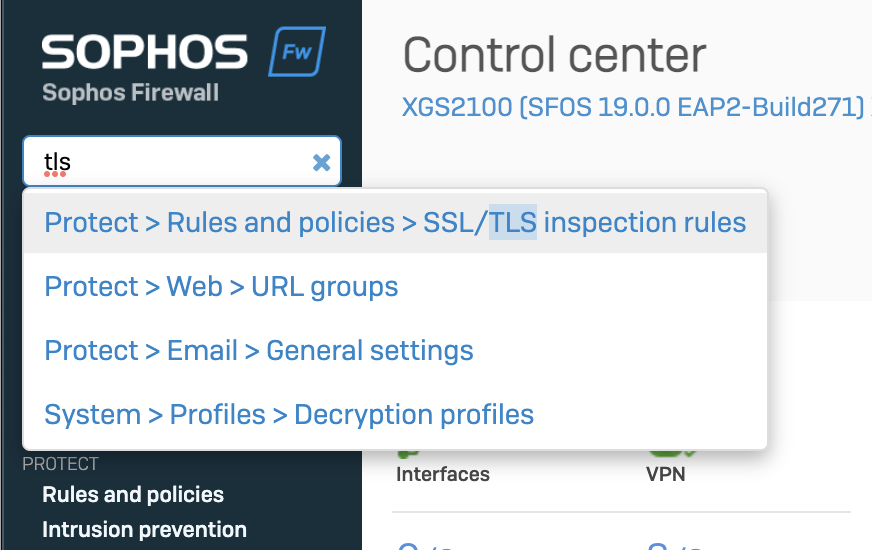Open the count link below VPN

click(664, 544)
